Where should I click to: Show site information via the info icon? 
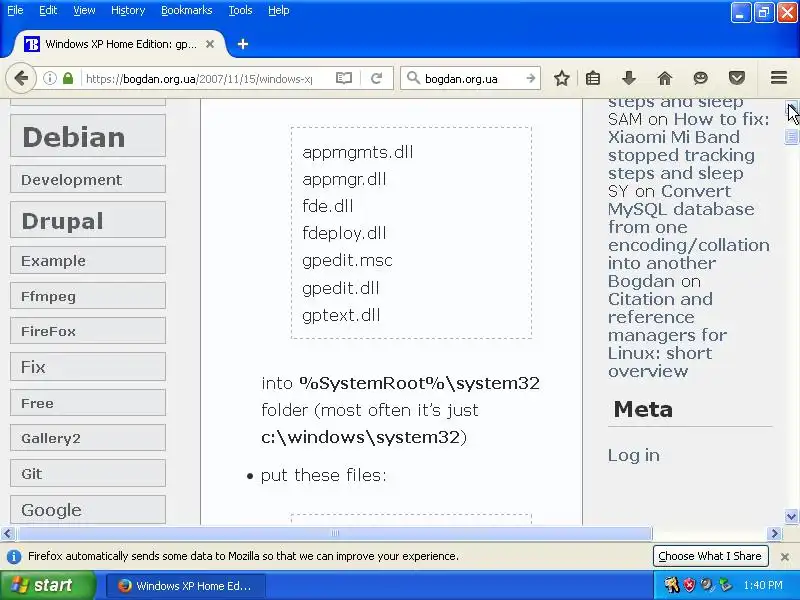pos(49,79)
